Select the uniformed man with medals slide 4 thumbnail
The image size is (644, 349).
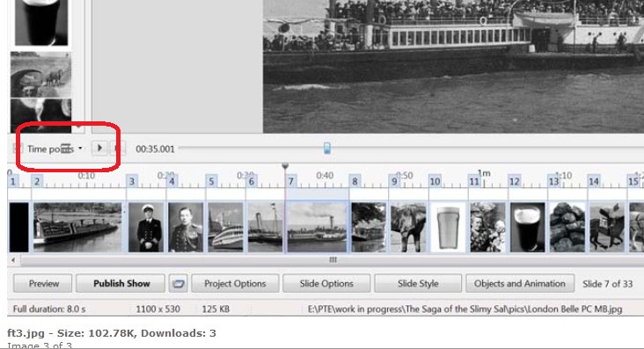point(186,227)
